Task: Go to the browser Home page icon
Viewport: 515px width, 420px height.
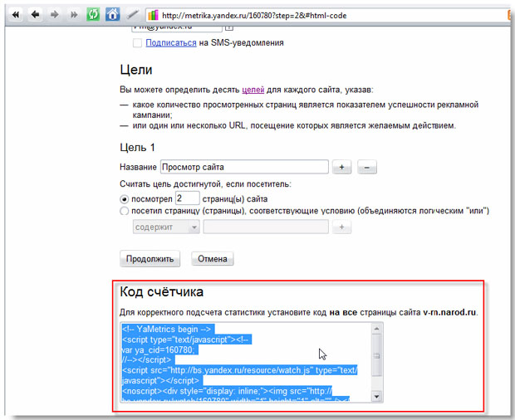Action: (113, 14)
